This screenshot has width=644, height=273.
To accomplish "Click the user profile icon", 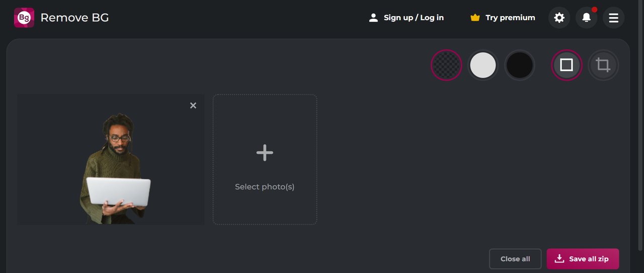I will point(373,18).
